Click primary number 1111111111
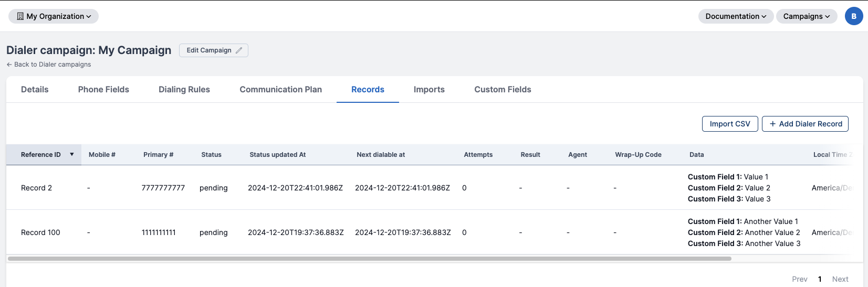Image resolution: width=868 pixels, height=287 pixels. coord(159,232)
